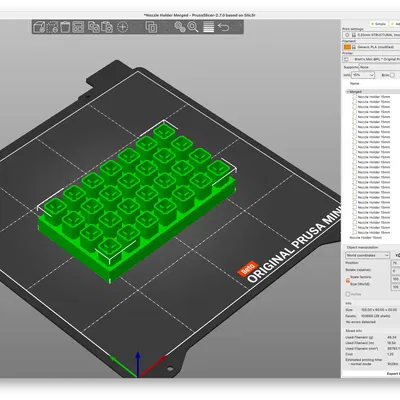The image size is (400, 400).
Task: Click the Size World value field
Action: 395,287
